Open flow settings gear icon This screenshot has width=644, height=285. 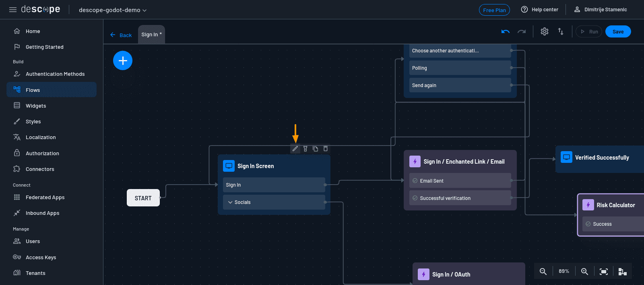click(x=545, y=31)
